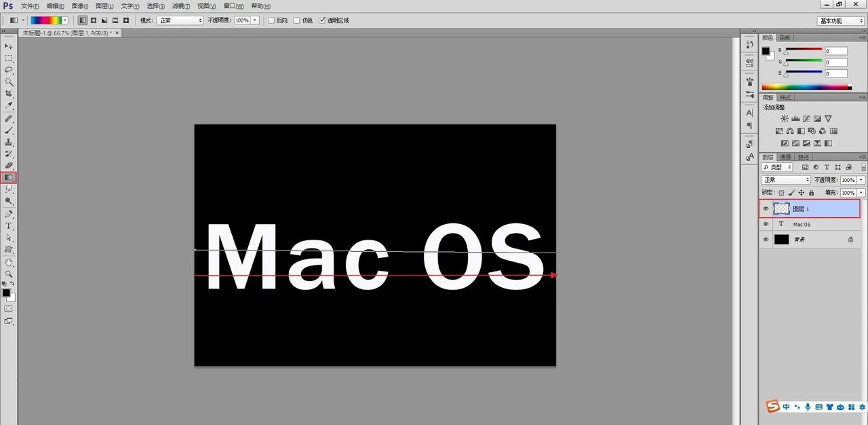Hide the Mac OS text layer
This screenshot has height=425, width=868.
point(766,224)
